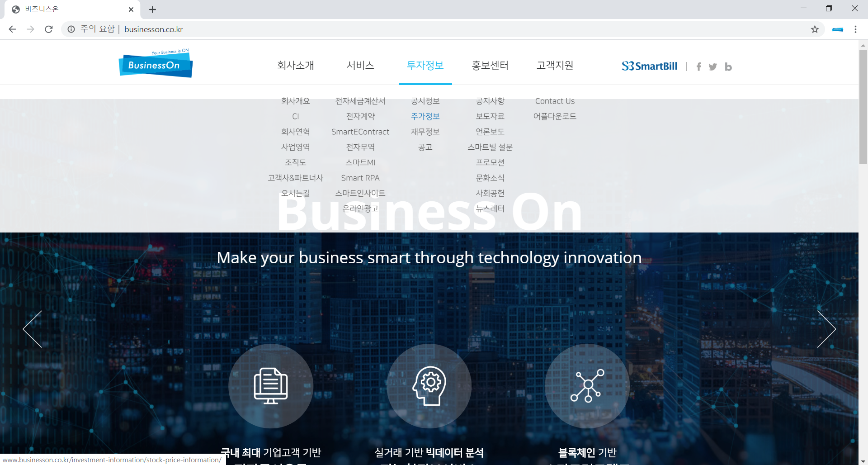The width and height of the screenshot is (868, 465).
Task: Open the 온라인광고 service link
Action: point(360,209)
